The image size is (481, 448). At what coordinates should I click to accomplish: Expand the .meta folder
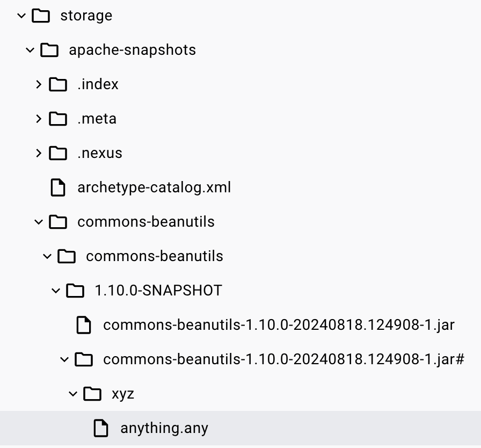click(x=39, y=118)
